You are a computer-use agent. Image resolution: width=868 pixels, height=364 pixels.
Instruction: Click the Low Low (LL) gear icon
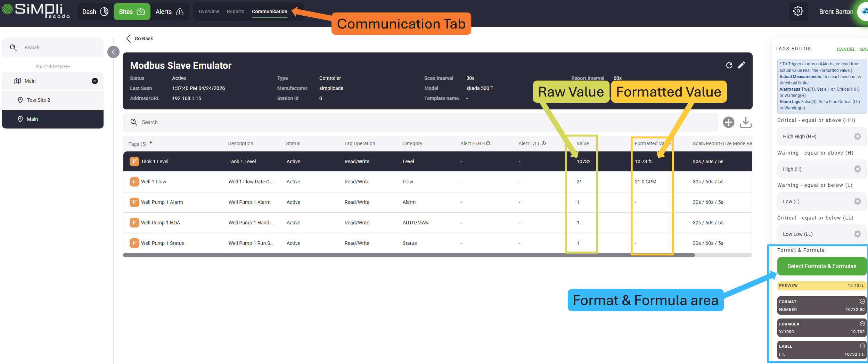pos(857,234)
